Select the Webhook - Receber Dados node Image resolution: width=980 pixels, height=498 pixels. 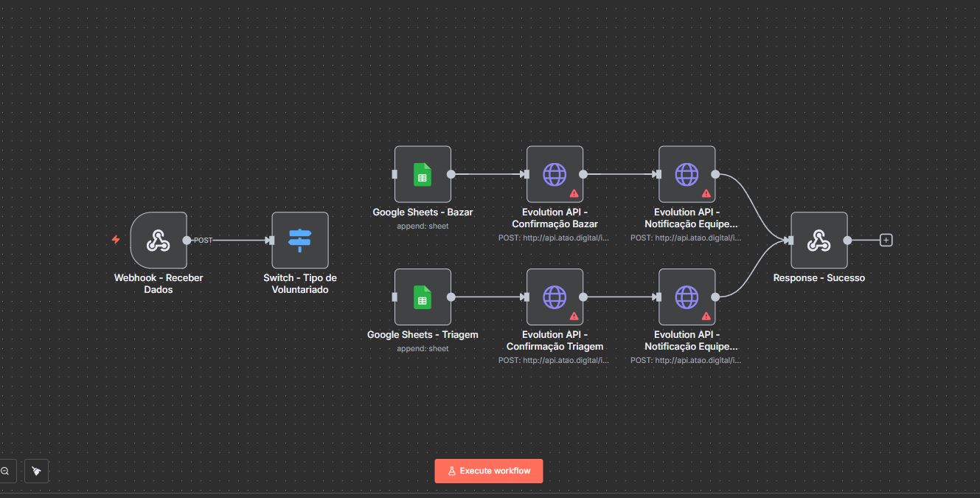[158, 240]
